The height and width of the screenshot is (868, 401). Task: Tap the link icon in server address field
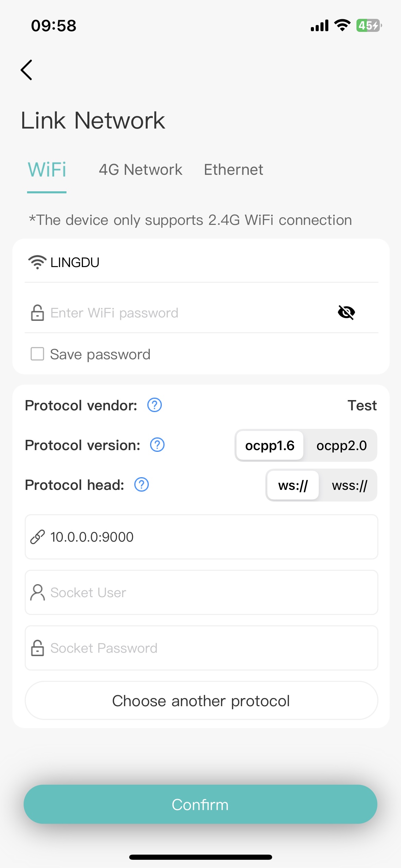click(37, 537)
